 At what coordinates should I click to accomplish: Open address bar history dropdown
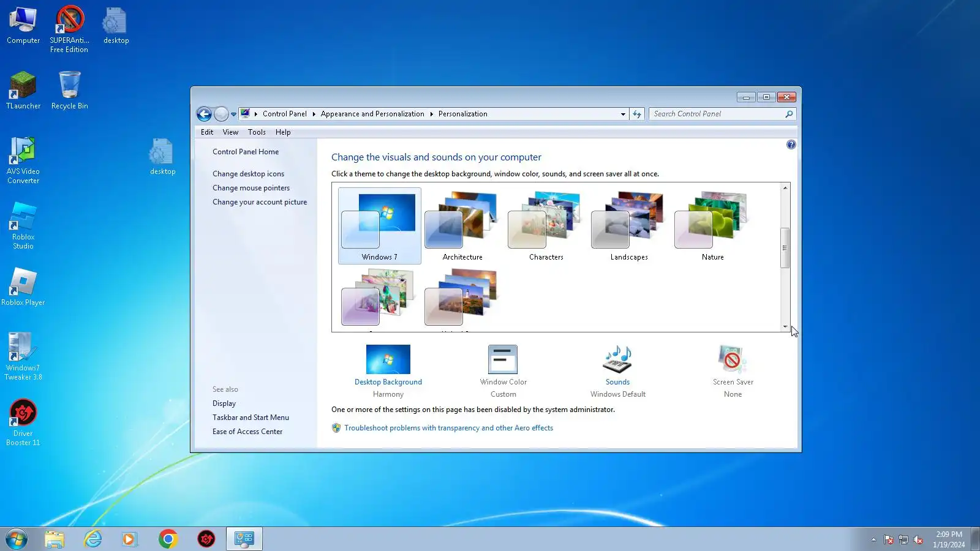(623, 114)
